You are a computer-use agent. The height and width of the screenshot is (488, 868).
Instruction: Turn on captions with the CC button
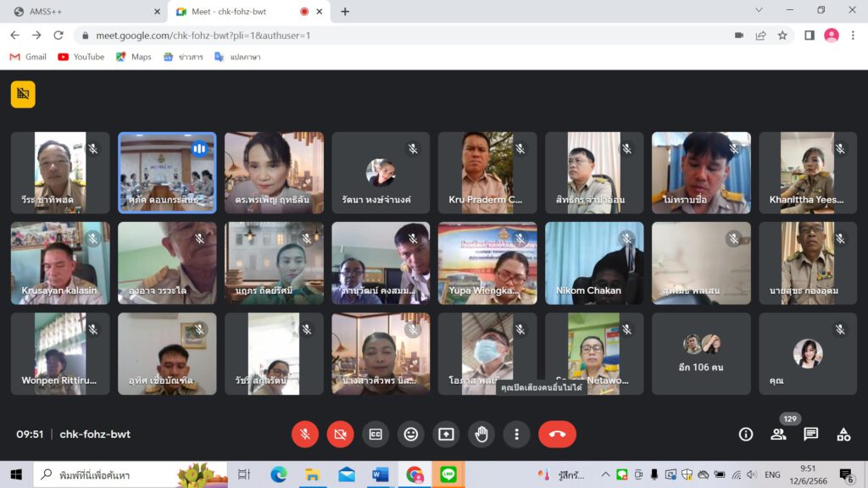click(x=376, y=434)
